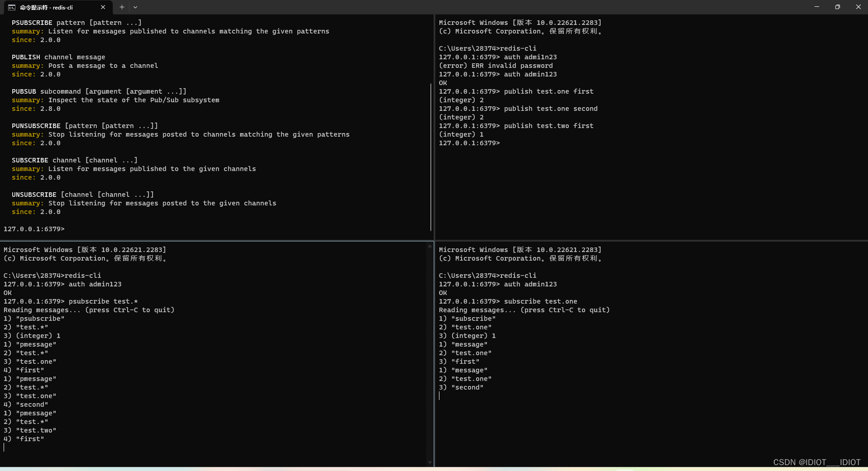Click '"second"' line in bottom-left pane

pyautogui.click(x=26, y=404)
